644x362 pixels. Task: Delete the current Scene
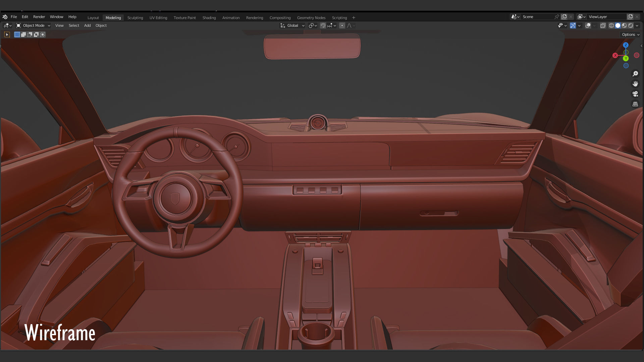(x=571, y=17)
